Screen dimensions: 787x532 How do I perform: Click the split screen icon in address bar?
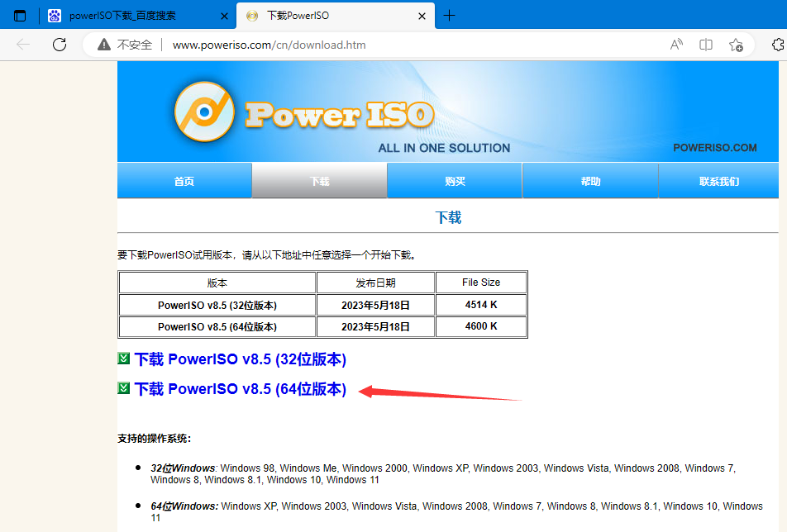706,45
